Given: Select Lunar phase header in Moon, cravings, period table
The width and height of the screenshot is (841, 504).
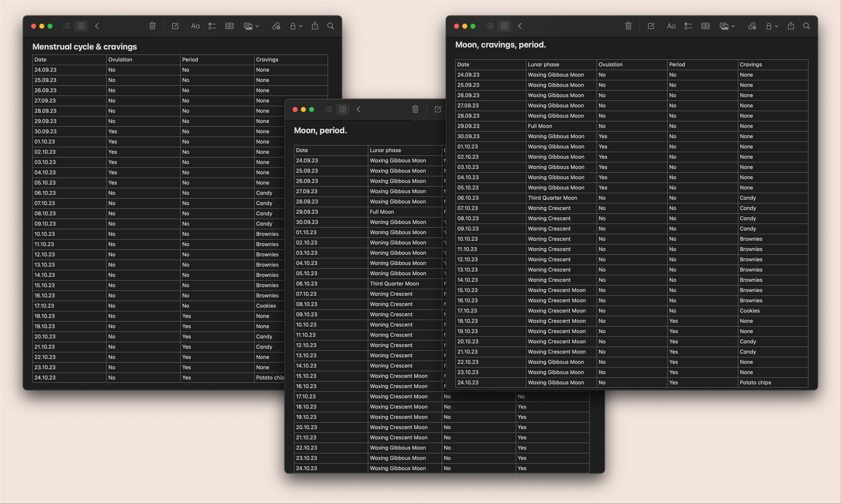Looking at the screenshot, I should [x=562, y=65].
